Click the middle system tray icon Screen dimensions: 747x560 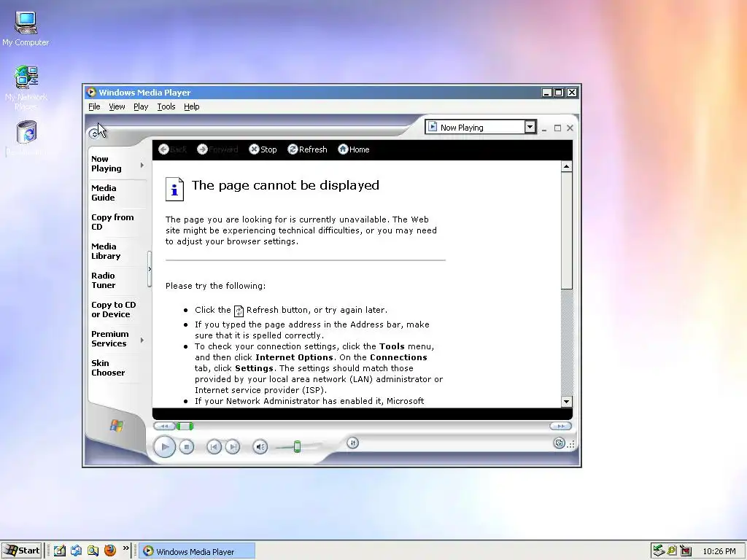[672, 551]
